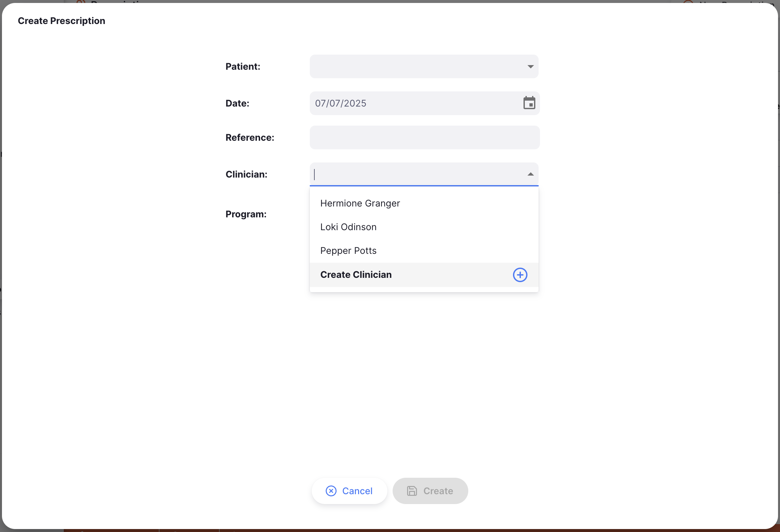Click the Create Prescription dialog title
The width and height of the screenshot is (780, 532).
coord(61,21)
